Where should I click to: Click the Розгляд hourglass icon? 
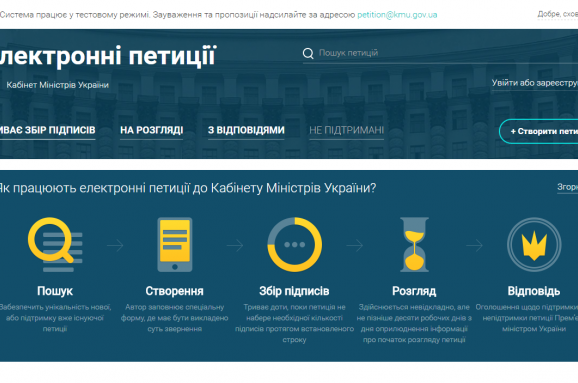pyautogui.click(x=414, y=245)
